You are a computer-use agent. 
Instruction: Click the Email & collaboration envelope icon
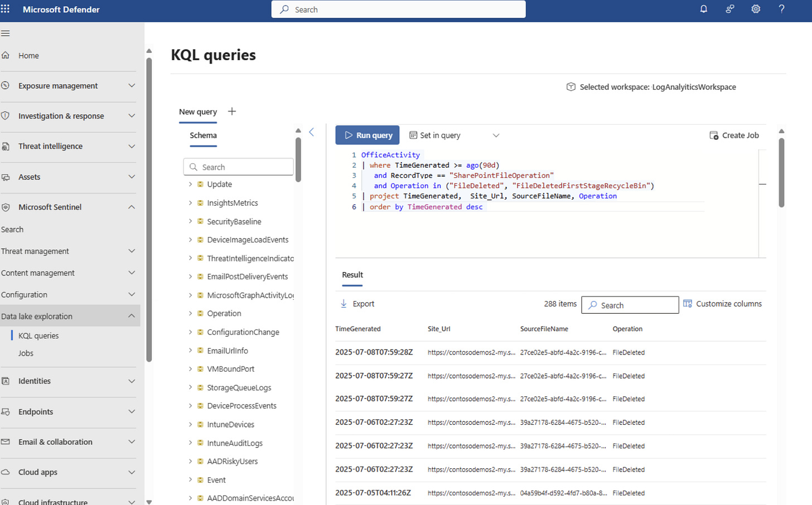[x=6, y=441]
